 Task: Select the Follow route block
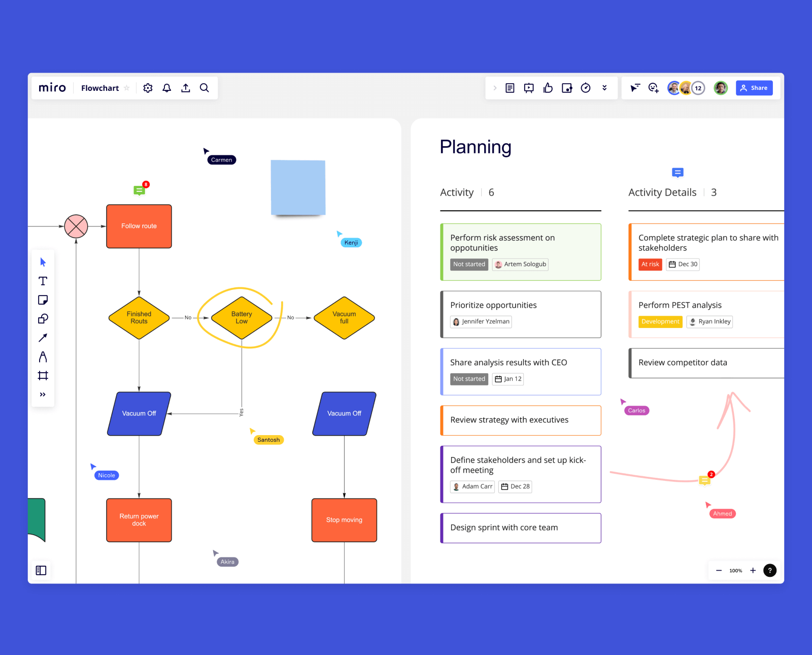(x=139, y=226)
